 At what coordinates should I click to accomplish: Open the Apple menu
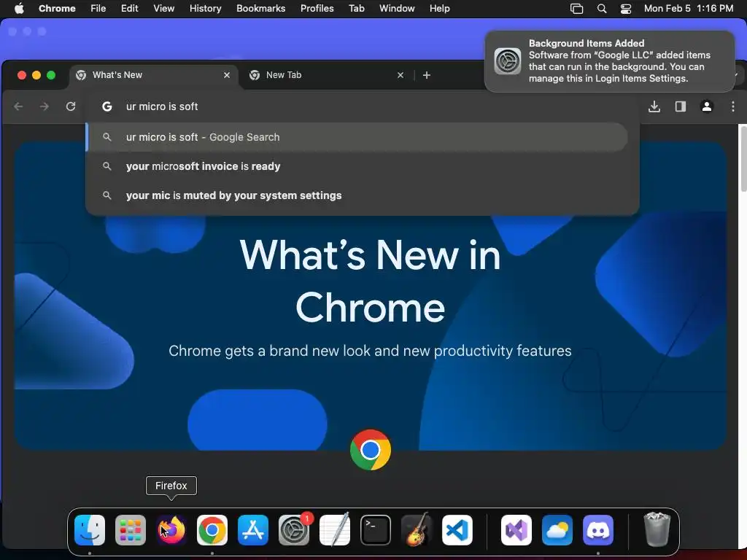(x=19, y=9)
